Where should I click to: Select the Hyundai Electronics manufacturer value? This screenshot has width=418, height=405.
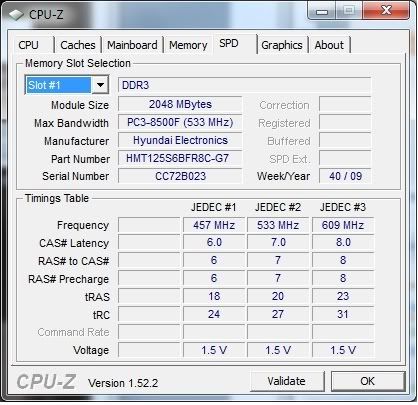click(x=180, y=140)
